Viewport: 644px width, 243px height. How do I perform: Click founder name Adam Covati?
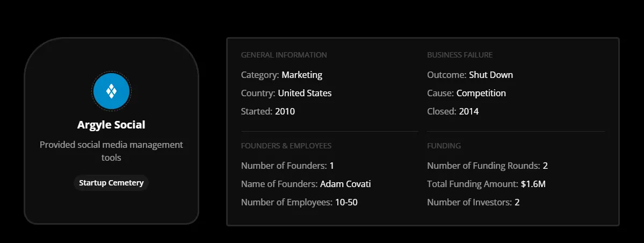(345, 184)
